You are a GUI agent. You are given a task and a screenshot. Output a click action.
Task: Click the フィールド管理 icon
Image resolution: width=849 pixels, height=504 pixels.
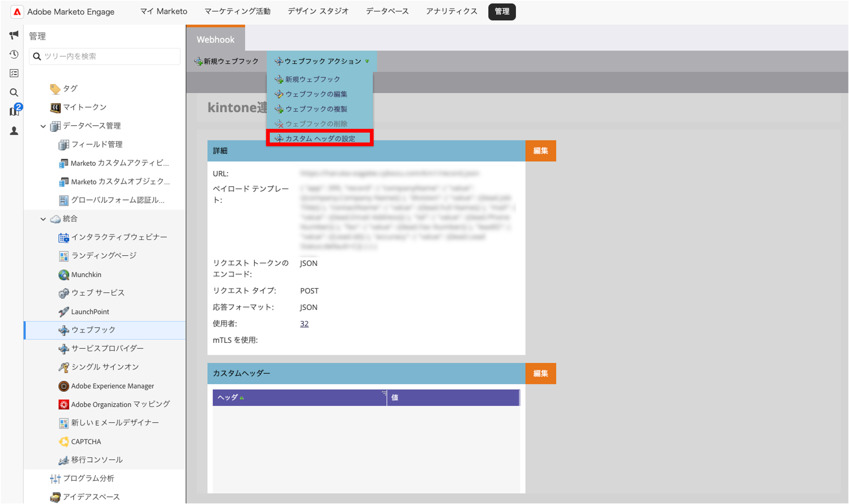pyautogui.click(x=64, y=145)
